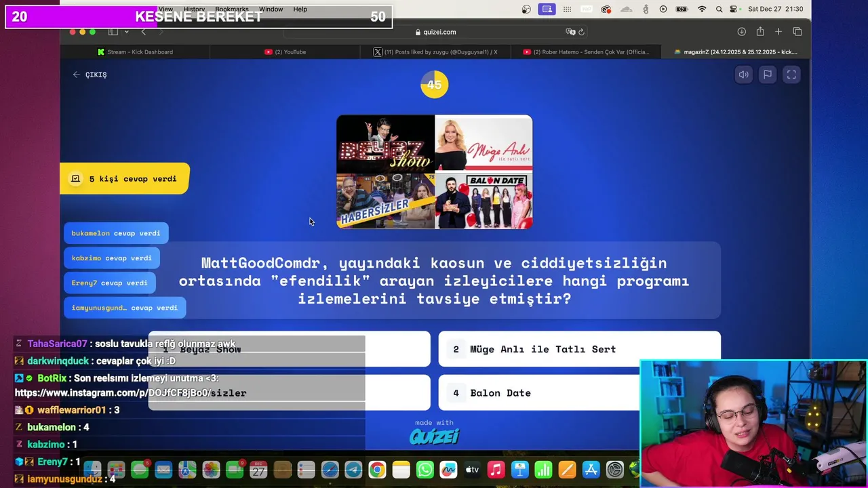Reload the page with the refresh icon
This screenshot has width=868, height=488.
[581, 32]
